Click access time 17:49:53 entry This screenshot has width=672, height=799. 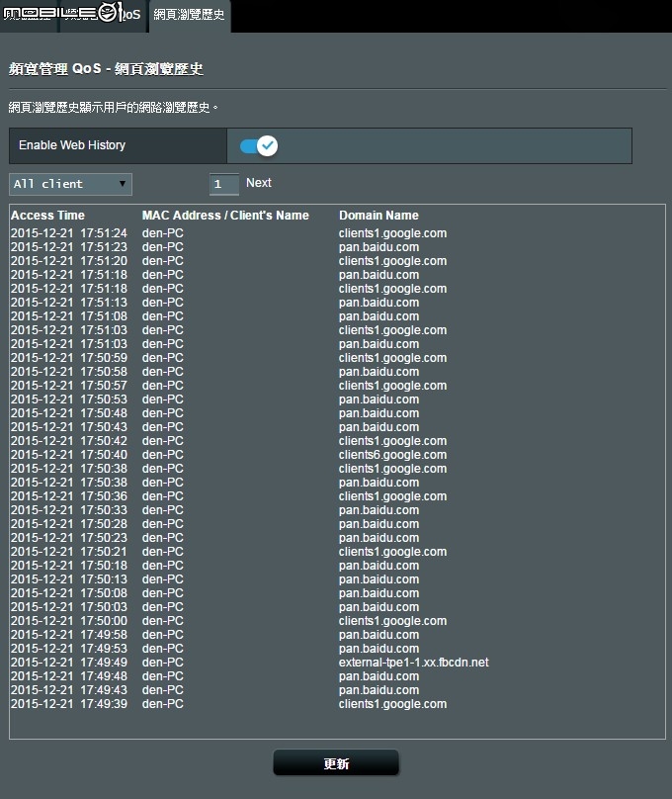coord(69,649)
